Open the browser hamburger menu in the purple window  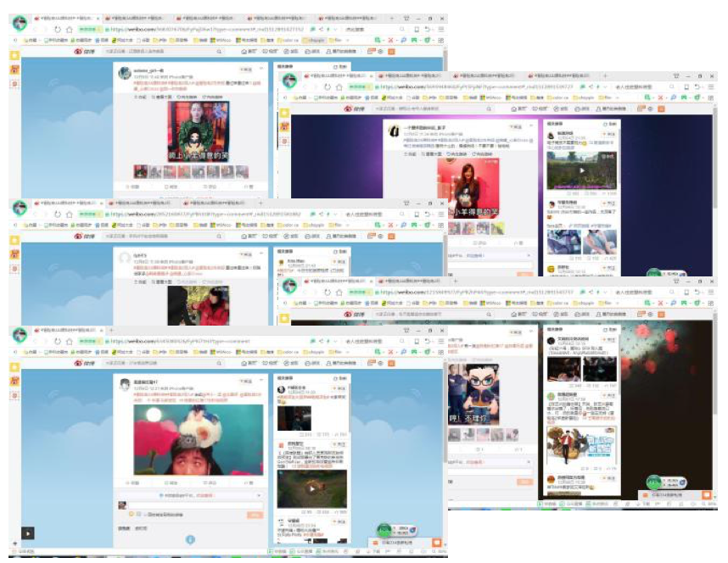pos(711,86)
